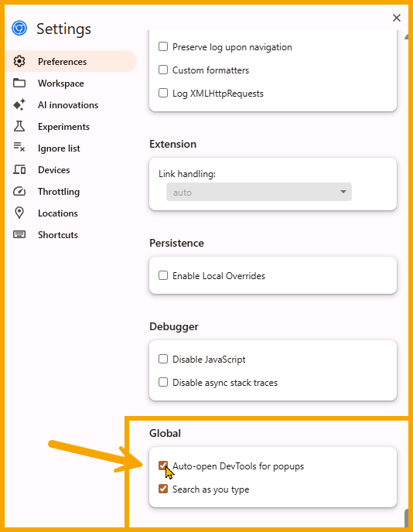Image resolution: width=413 pixels, height=532 pixels.
Task: Click the Experiments flask icon
Action: point(19,126)
